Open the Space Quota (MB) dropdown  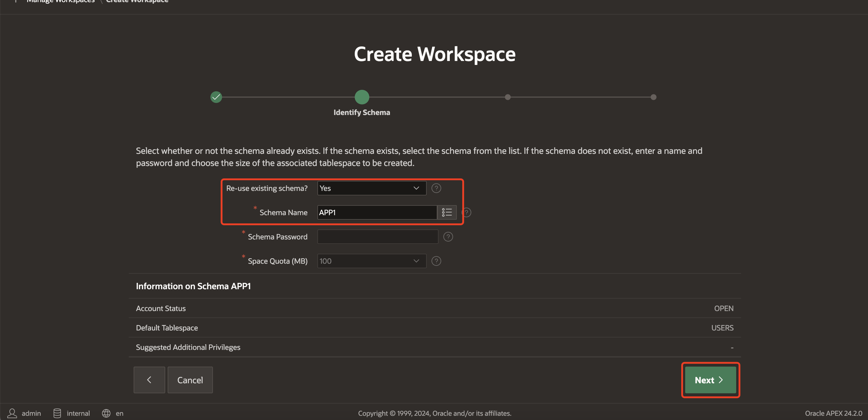[x=371, y=261]
